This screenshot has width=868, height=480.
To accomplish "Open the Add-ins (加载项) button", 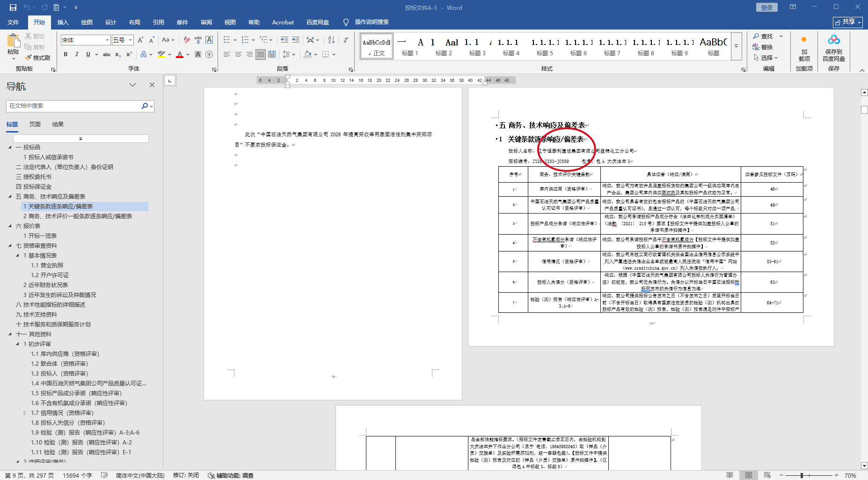I will [804, 47].
